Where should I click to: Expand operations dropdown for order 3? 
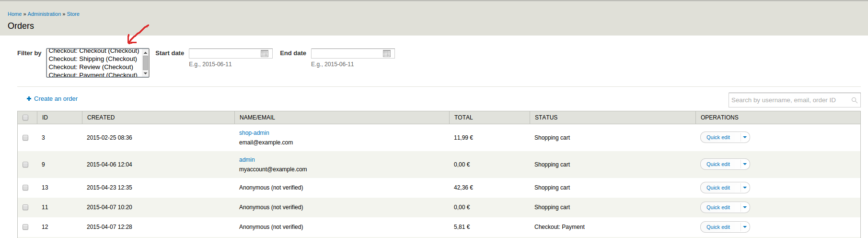(745, 137)
